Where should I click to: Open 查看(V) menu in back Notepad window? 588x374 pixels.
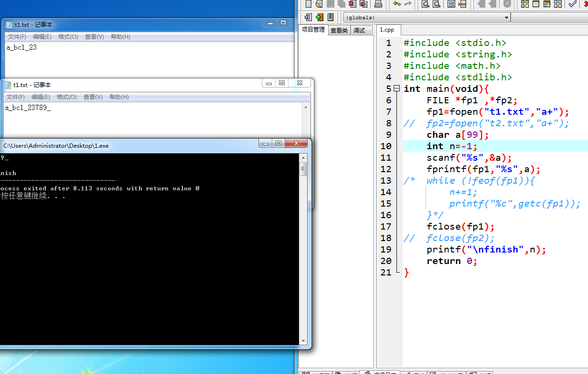[94, 37]
